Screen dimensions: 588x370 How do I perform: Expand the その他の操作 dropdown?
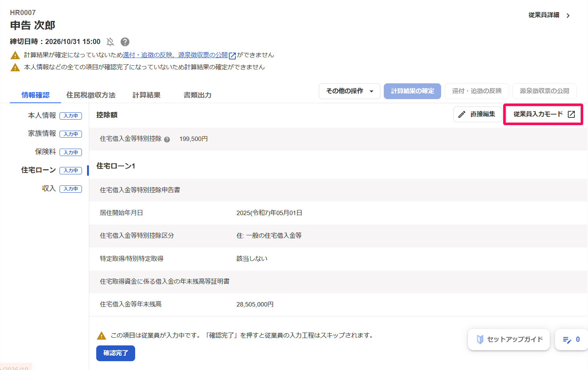pyautogui.click(x=349, y=91)
